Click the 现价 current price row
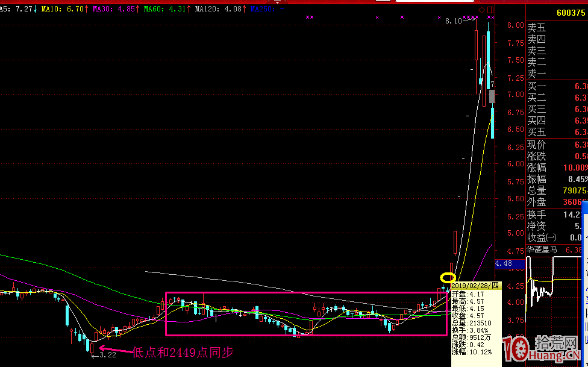 557,145
